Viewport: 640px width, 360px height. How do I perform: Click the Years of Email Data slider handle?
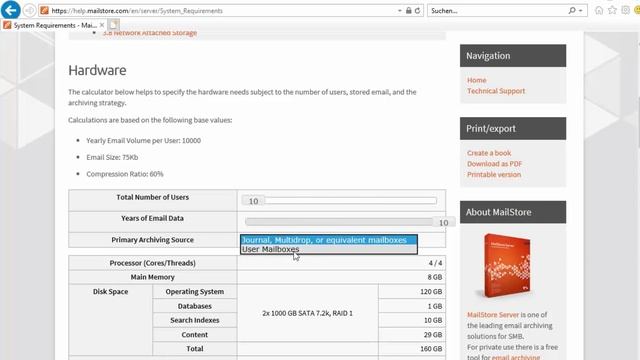coord(444,222)
